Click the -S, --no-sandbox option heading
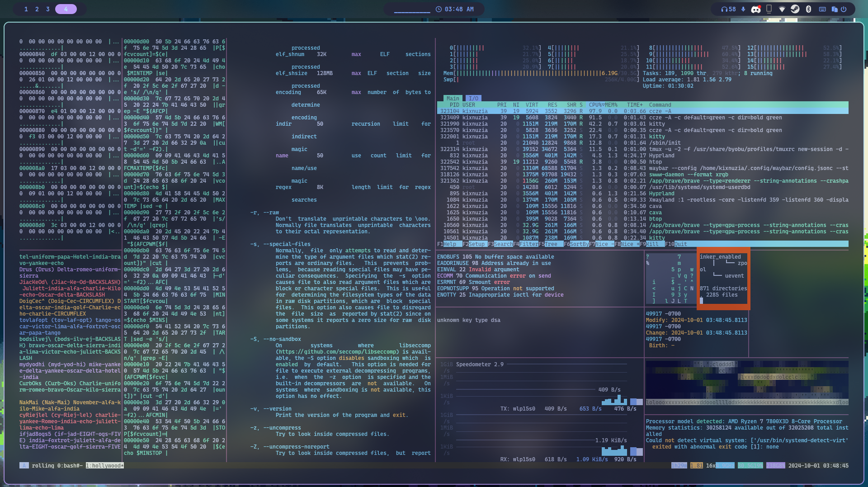Viewport: 868px width, 487px height. pos(276,339)
